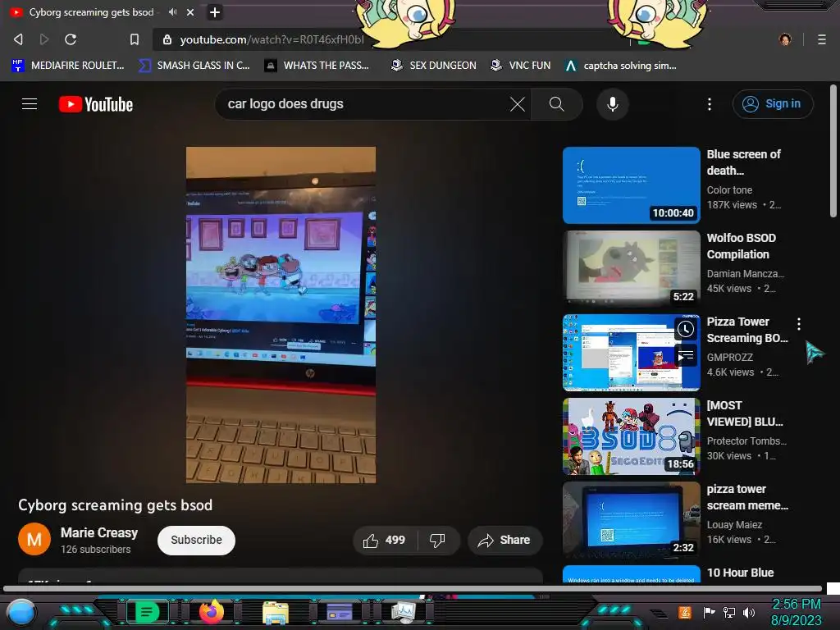840x630 pixels.
Task: Open the network icon in system tray
Action: pos(729,612)
